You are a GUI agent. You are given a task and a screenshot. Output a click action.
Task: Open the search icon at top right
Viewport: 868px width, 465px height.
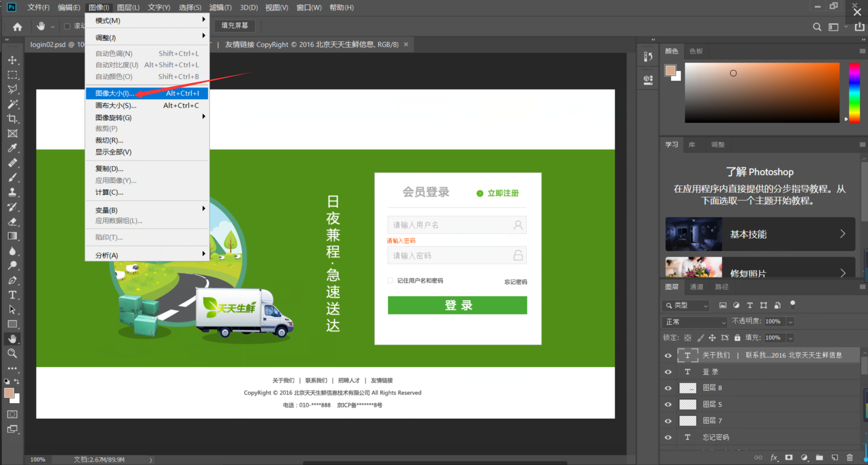coord(817,27)
